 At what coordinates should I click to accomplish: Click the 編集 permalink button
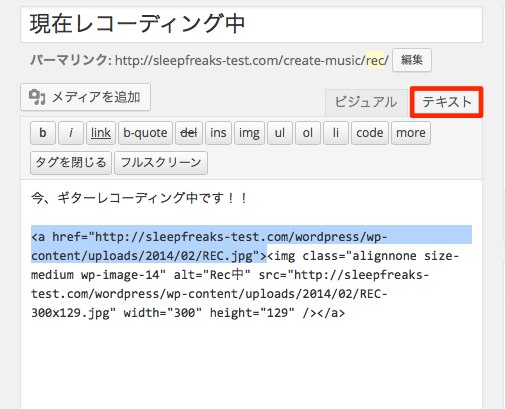point(412,60)
